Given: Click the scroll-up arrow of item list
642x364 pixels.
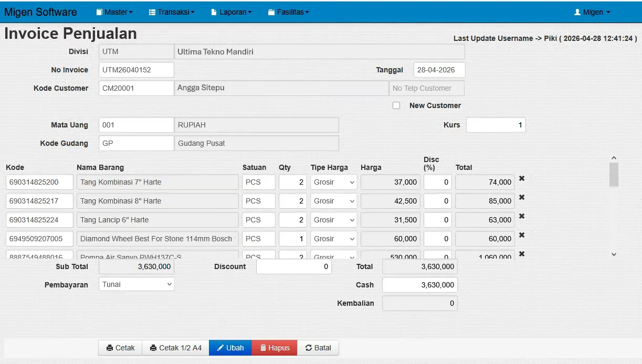Looking at the screenshot, I should click(x=614, y=158).
